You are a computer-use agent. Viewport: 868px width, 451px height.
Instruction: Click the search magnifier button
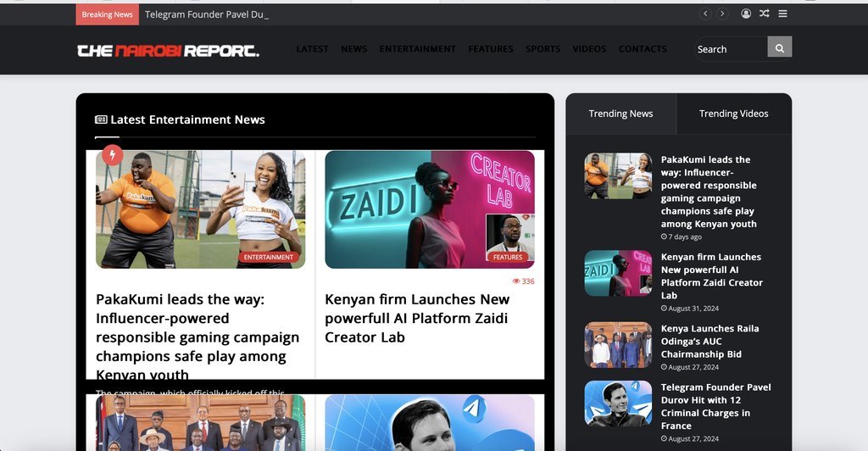tap(780, 47)
